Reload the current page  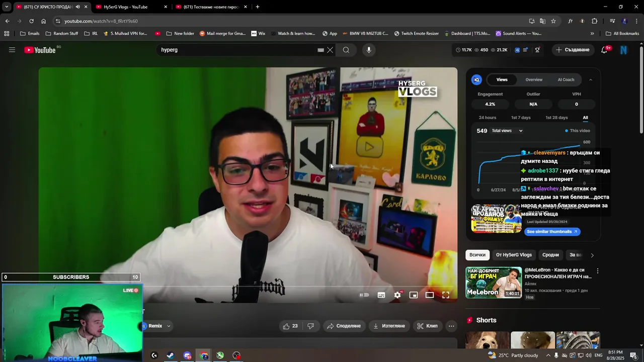[31, 21]
